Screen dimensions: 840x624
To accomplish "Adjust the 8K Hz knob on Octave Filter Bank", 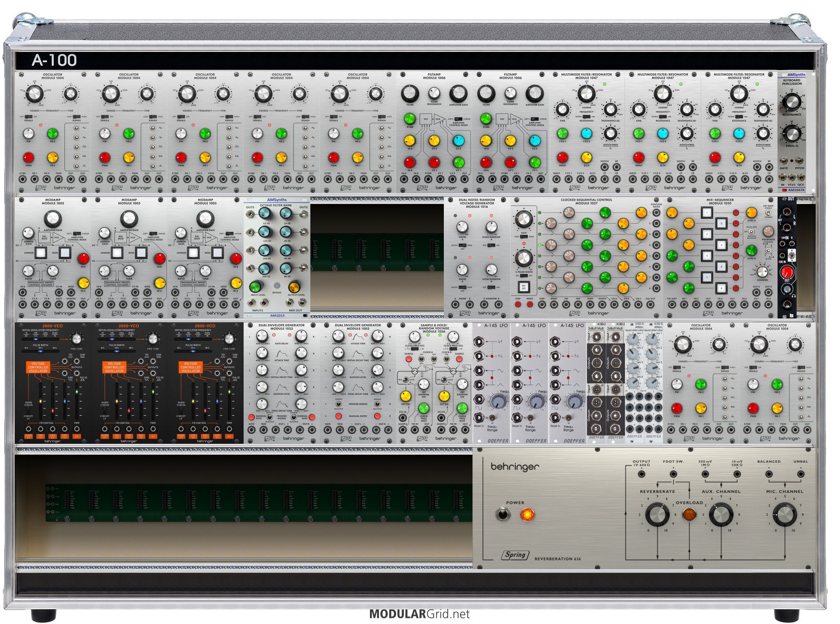I will click(x=286, y=268).
